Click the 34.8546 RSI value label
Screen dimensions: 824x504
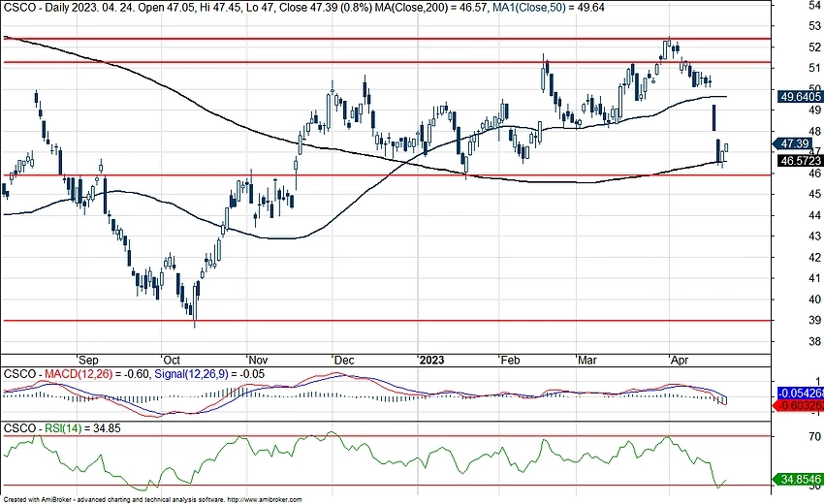click(x=798, y=480)
